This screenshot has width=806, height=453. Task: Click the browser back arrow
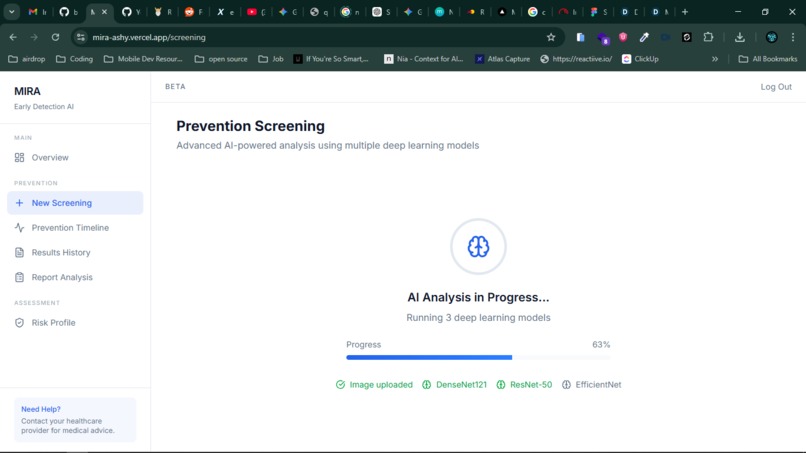click(x=13, y=37)
